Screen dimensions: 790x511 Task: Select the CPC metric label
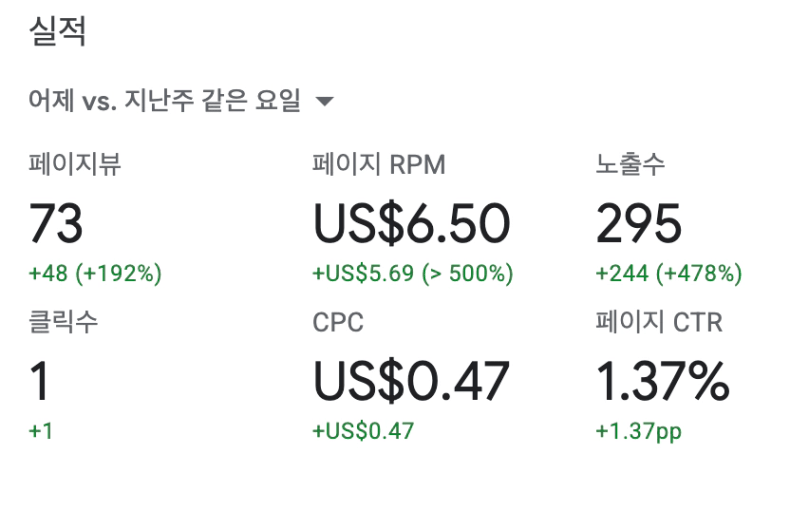(x=338, y=322)
